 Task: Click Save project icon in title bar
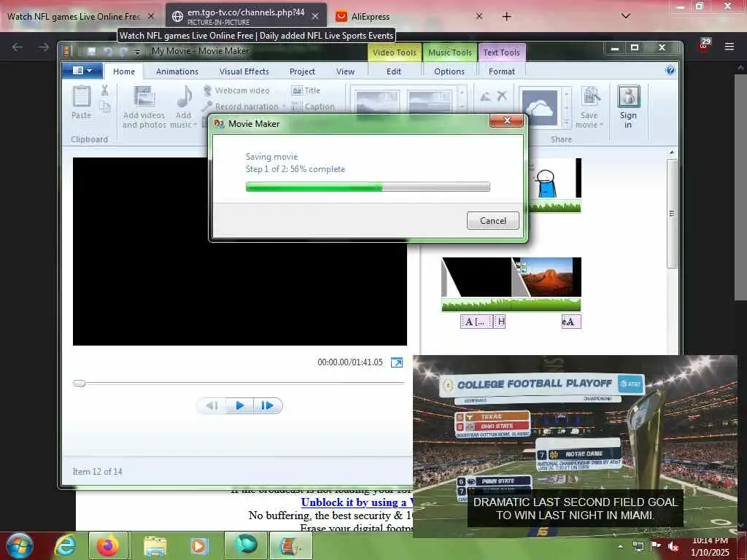point(91,51)
